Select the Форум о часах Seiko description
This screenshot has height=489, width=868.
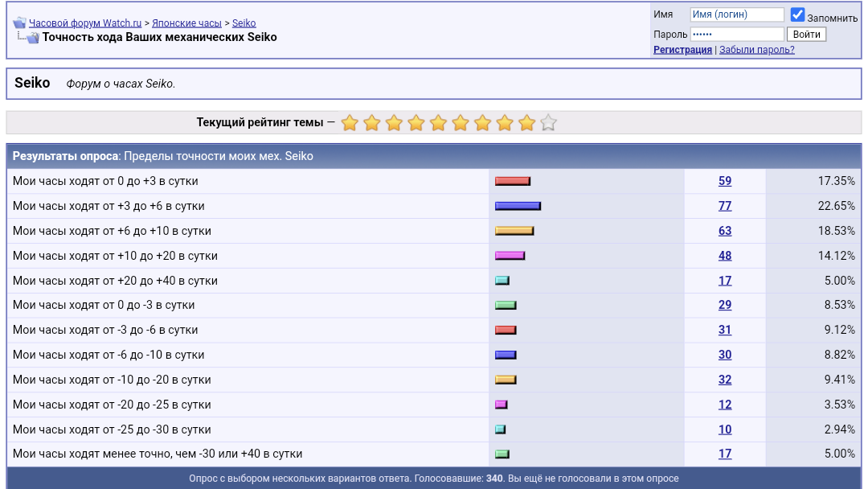[121, 84]
